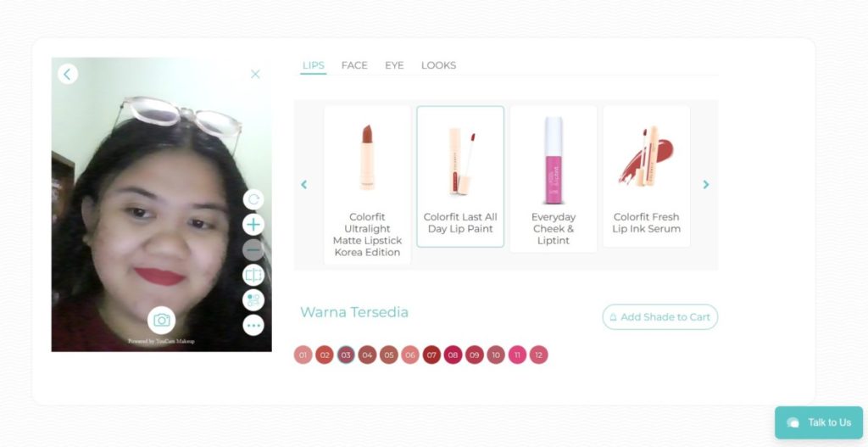Select shade 07 color swatch
Viewport: 868px width, 447px height.
(x=431, y=355)
